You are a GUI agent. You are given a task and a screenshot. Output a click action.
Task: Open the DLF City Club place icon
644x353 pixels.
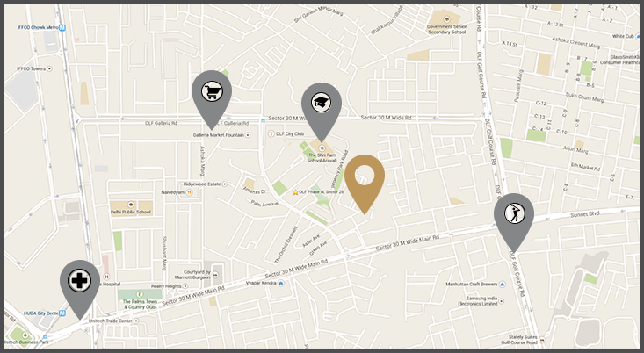pos(271,133)
